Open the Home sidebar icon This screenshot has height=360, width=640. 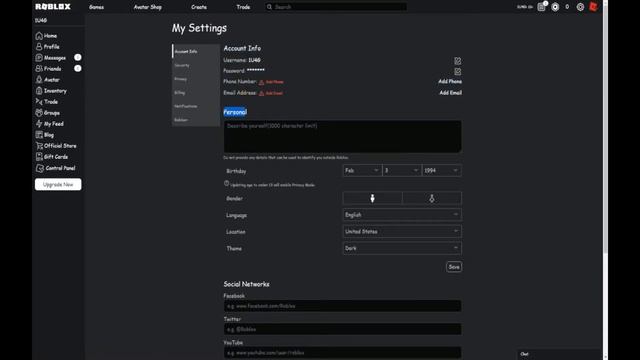39,36
